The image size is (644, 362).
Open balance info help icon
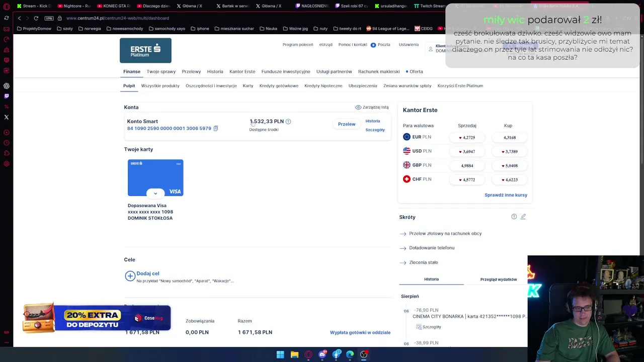point(288,122)
